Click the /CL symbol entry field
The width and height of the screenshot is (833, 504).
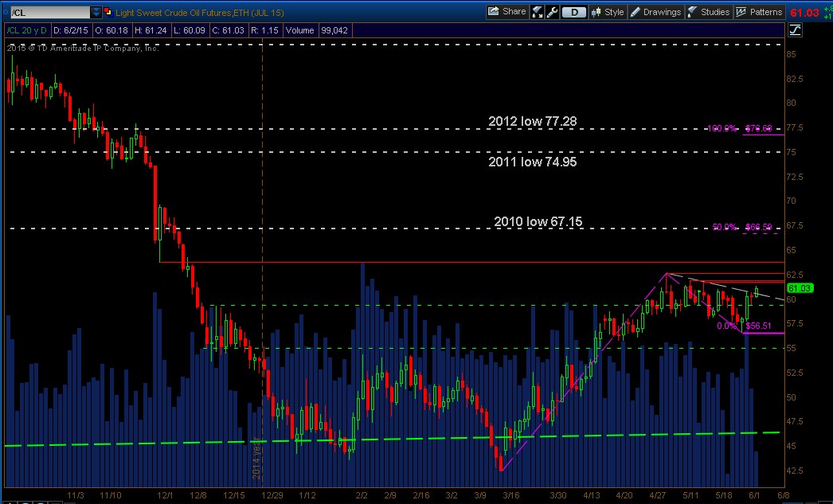pyautogui.click(x=49, y=12)
